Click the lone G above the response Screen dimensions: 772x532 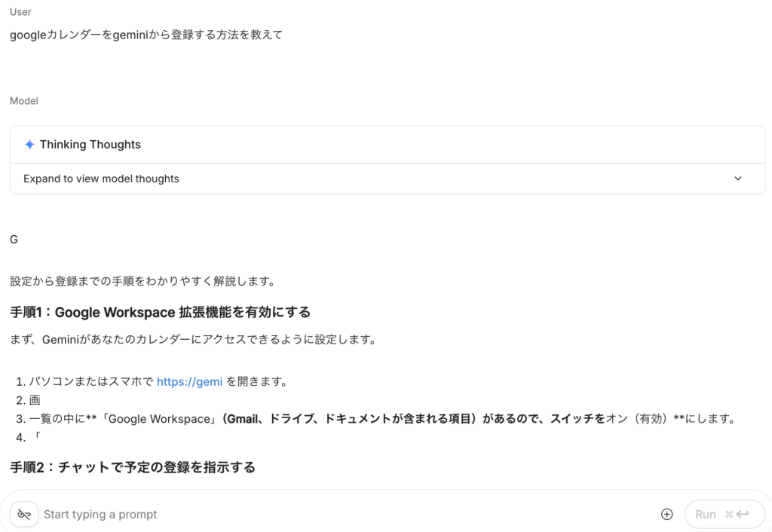pos(13,239)
